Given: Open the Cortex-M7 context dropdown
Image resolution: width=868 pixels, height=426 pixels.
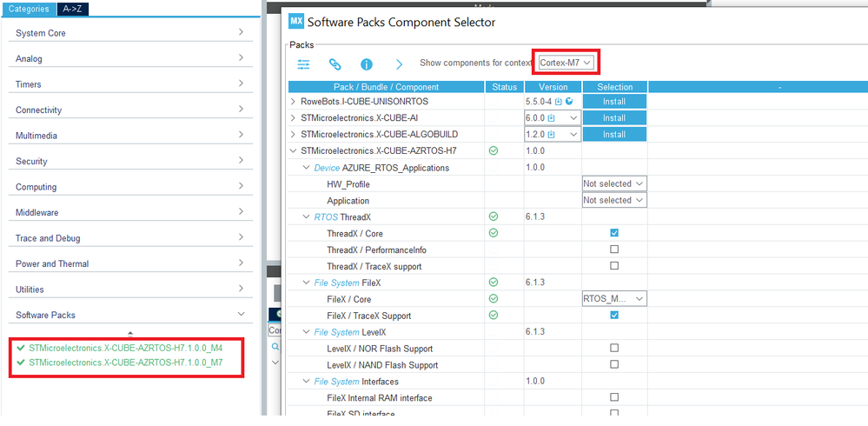Looking at the screenshot, I should (567, 63).
